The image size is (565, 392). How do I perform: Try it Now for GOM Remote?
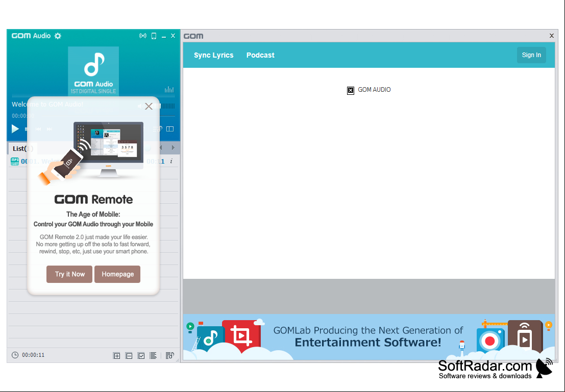pos(69,274)
